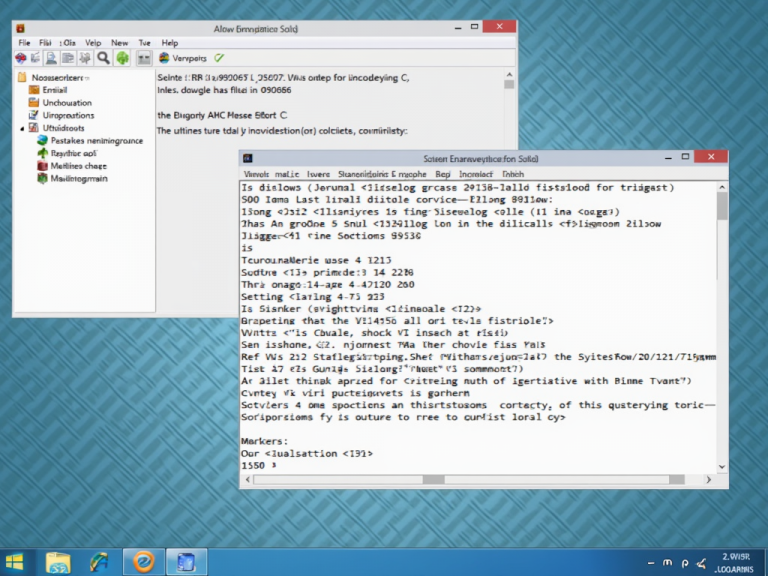
Task: Open the Bep menu in console window
Action: pyautogui.click(x=443, y=174)
